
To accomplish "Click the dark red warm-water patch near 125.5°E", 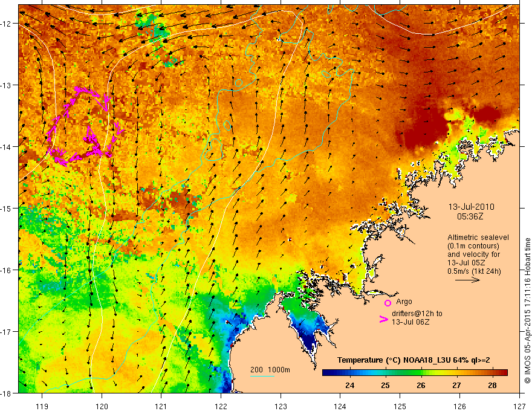I will tap(426, 127).
